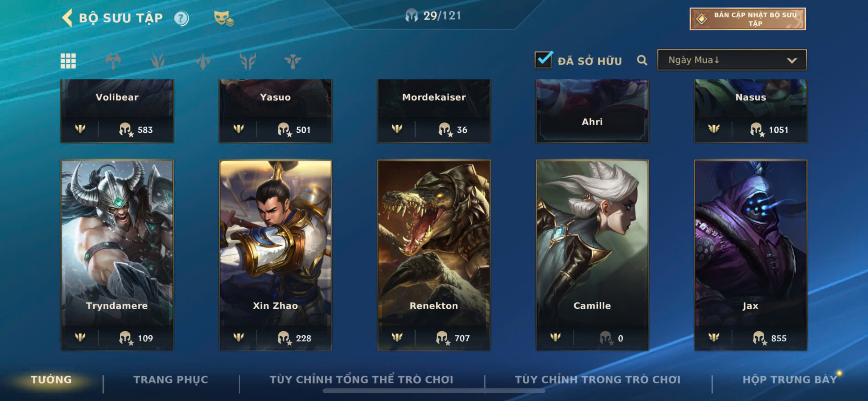Filter champions by the fifth role icon
Image resolution: width=868 pixels, height=401 pixels.
(x=293, y=61)
